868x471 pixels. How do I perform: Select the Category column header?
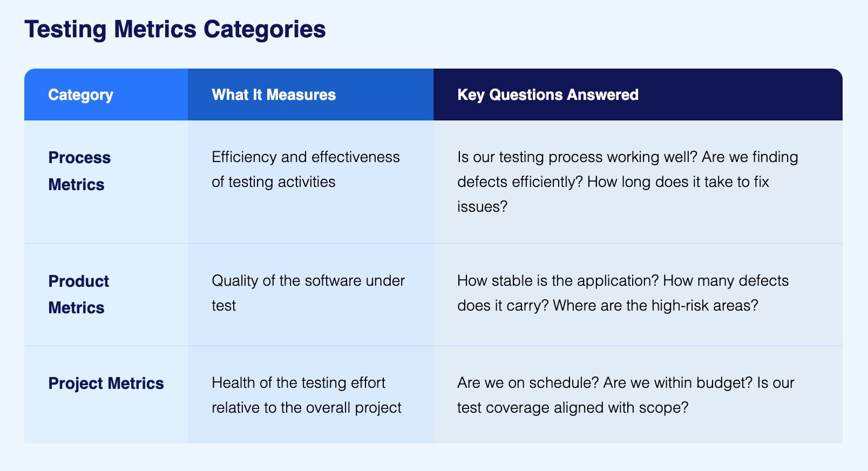click(80, 95)
